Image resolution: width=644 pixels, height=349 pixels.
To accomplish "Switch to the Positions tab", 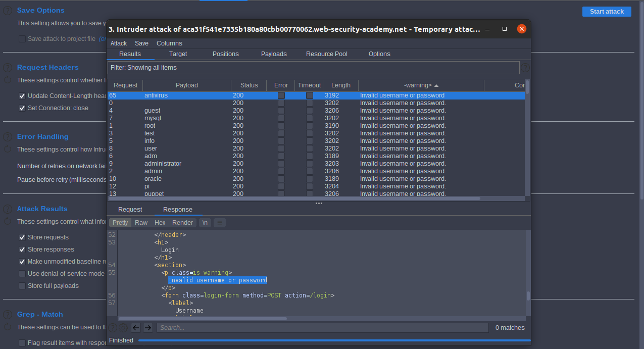I will (225, 54).
